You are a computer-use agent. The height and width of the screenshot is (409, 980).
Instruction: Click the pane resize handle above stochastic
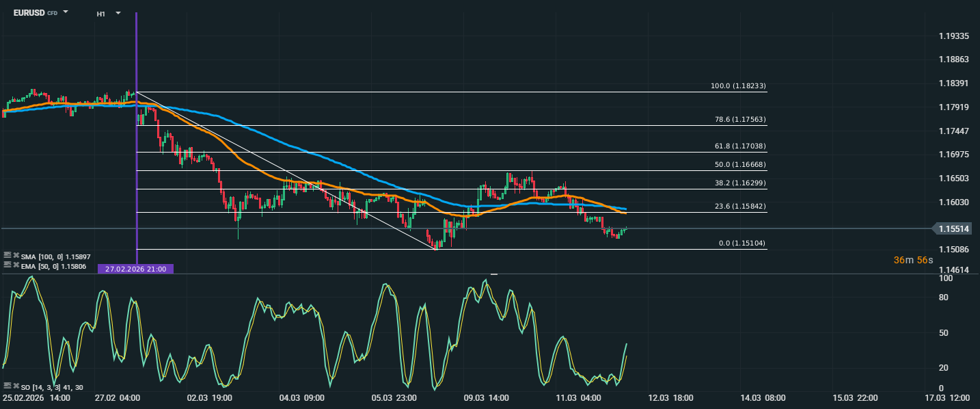pos(493,274)
